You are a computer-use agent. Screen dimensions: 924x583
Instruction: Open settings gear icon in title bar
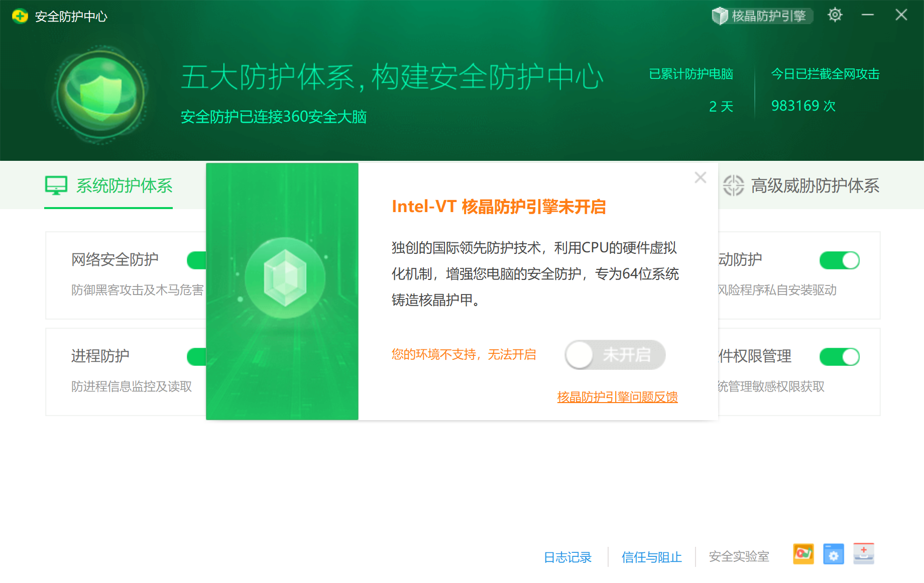(835, 15)
